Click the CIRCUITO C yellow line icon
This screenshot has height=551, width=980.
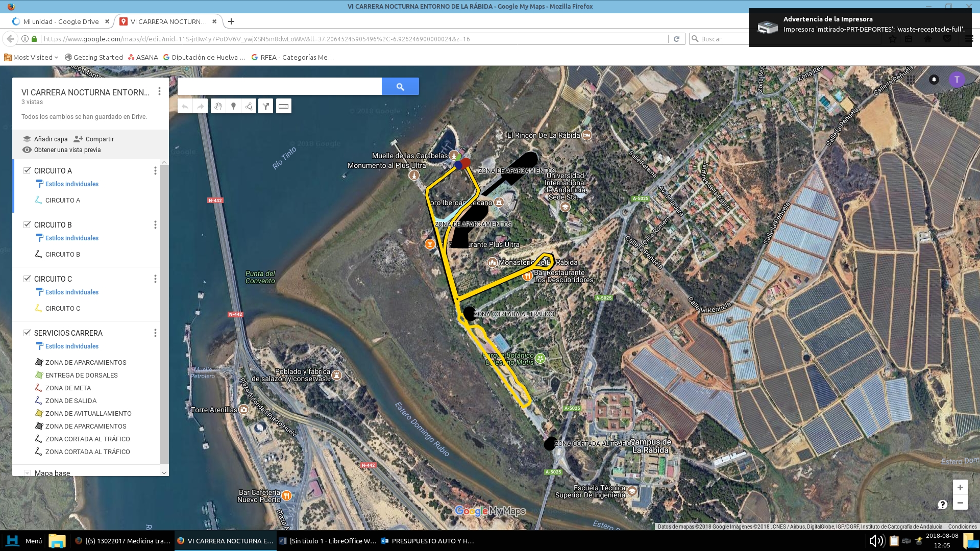click(x=38, y=308)
